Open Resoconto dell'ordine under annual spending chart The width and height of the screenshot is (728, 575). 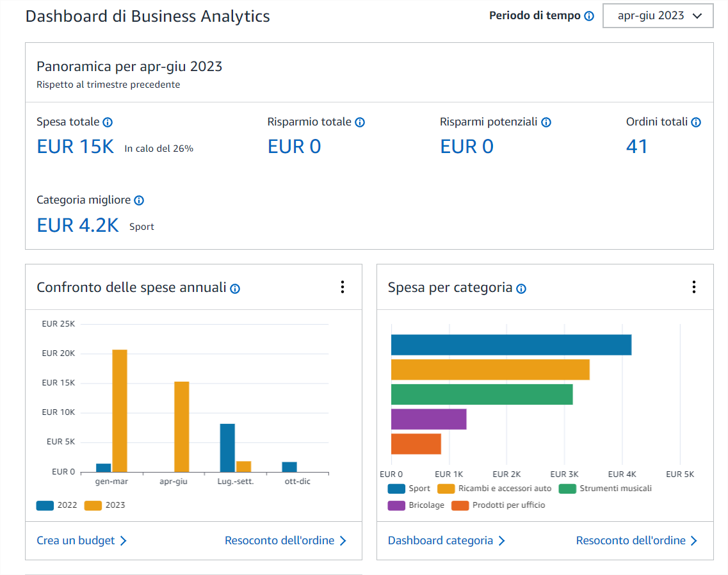coord(285,540)
